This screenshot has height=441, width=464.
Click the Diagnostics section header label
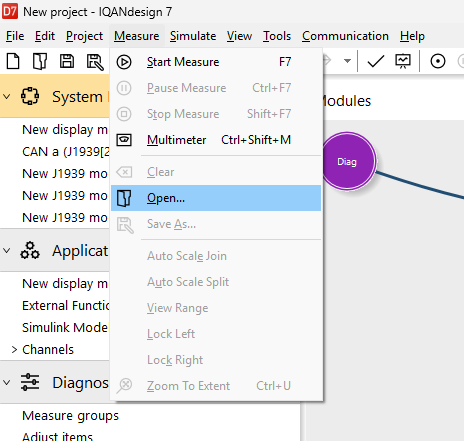[80, 383]
